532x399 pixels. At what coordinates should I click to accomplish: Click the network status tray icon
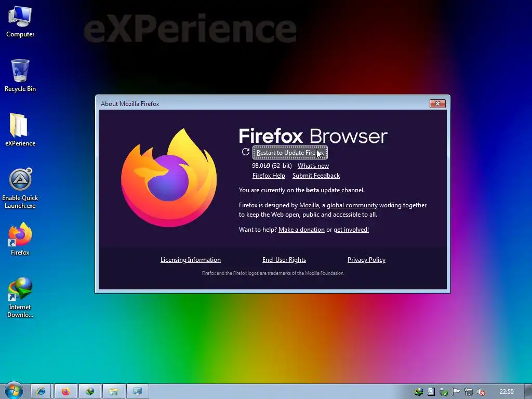pos(468,392)
